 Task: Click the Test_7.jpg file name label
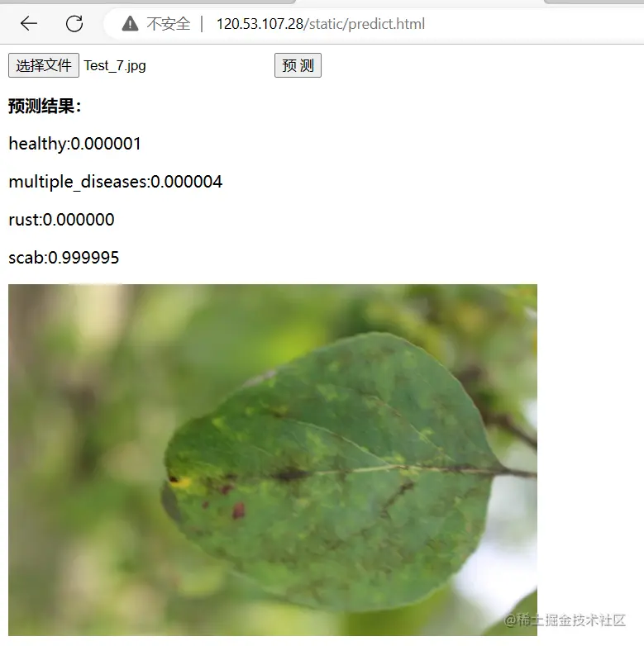[x=115, y=65]
